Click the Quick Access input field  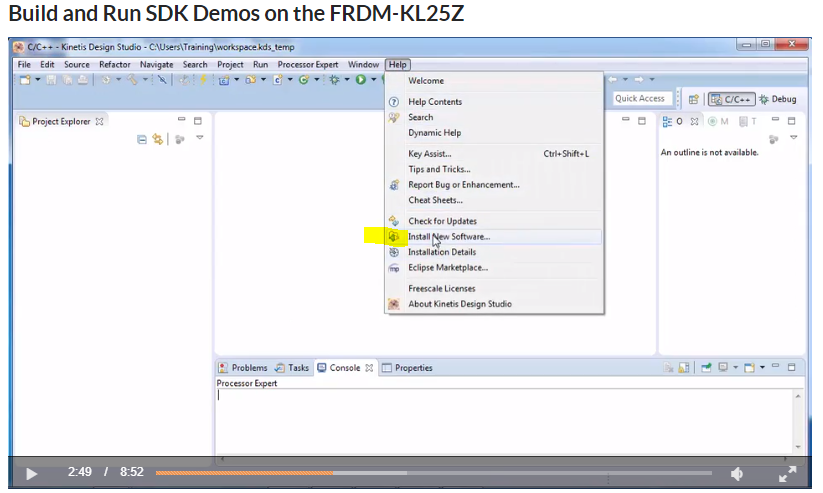point(643,99)
